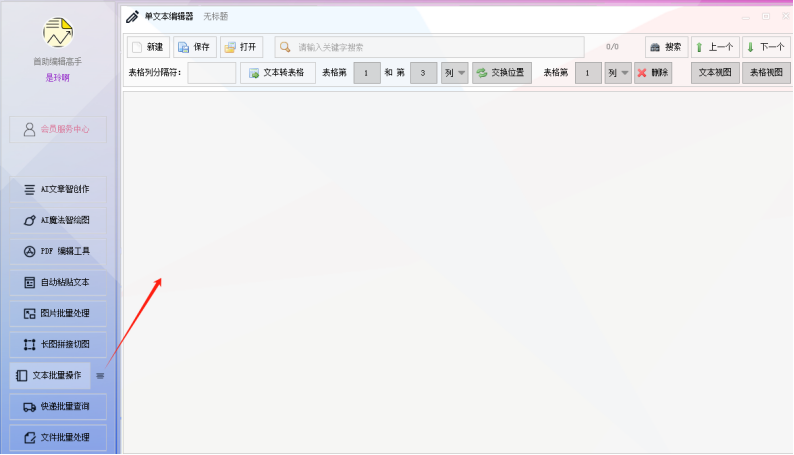Select 长图拼接切图 in the sidebar
Viewport: 794px width, 455px height.
pos(58,345)
